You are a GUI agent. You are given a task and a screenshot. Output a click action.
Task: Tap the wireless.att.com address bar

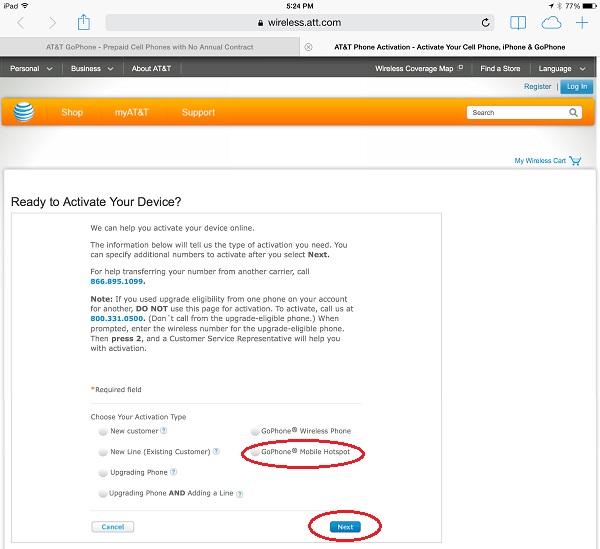click(300, 23)
